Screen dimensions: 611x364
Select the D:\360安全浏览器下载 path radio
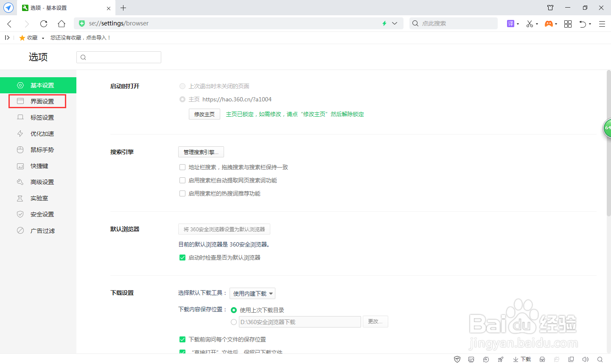234,322
